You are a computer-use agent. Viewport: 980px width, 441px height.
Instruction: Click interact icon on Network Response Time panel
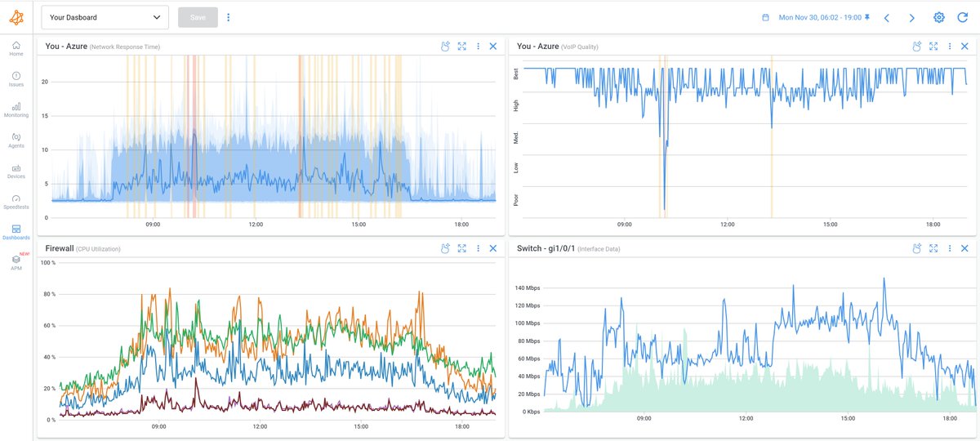click(x=445, y=47)
